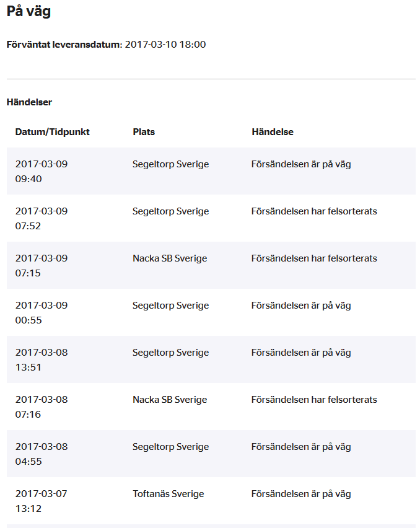Viewport: 420px width, 528px height.
Task: Click 'Nacka SB Sverige' in the 07:16 row
Action: click(170, 400)
